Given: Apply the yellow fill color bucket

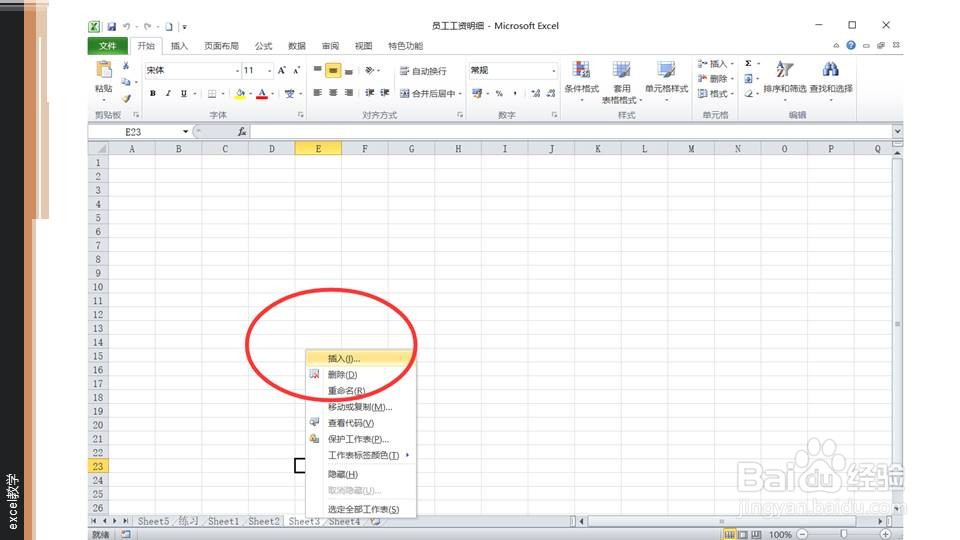Looking at the screenshot, I should click(240, 93).
